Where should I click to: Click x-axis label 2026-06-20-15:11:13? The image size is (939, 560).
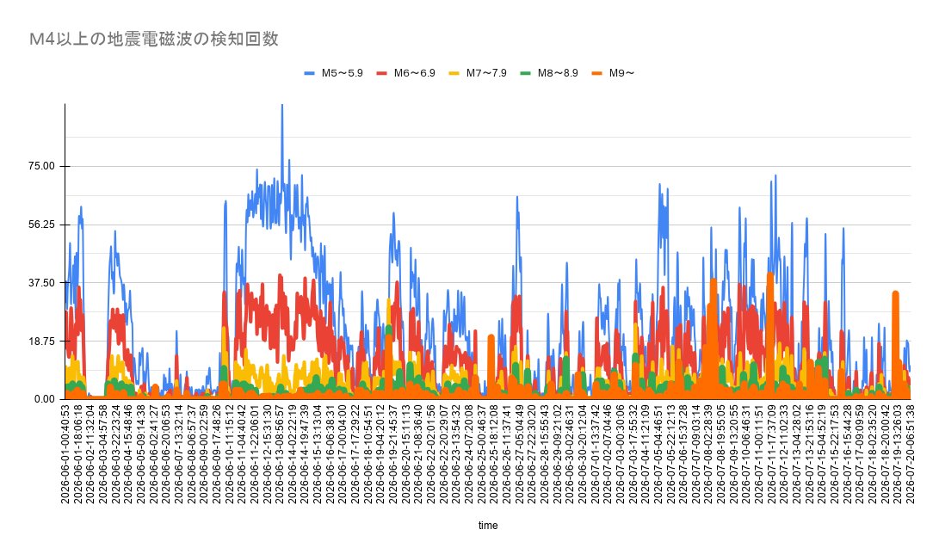[x=406, y=454]
